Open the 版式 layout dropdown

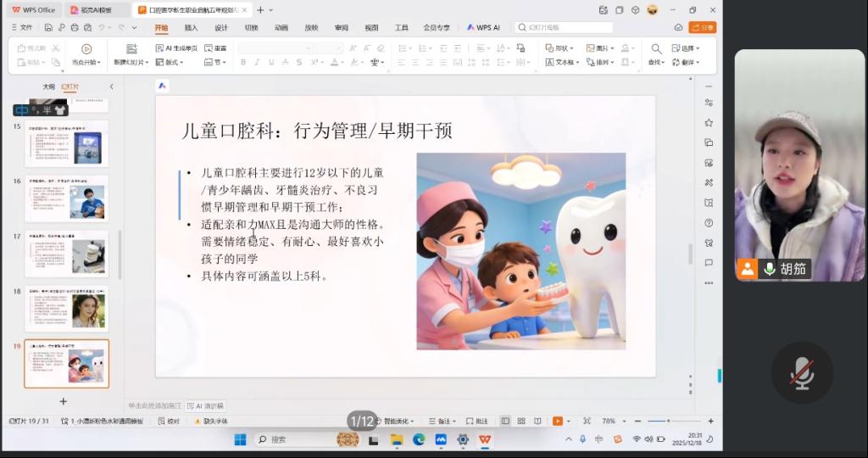(x=170, y=62)
